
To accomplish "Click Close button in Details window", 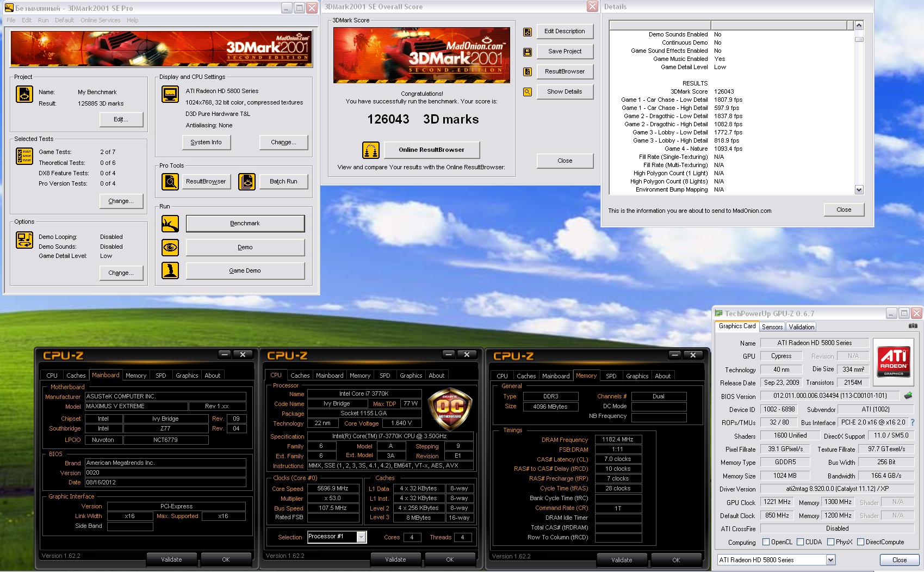I will point(844,210).
